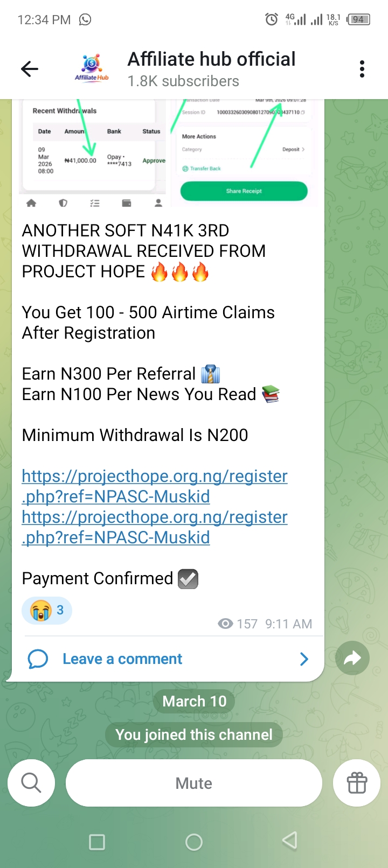Leave a comment on the post
Image resolution: width=388 pixels, height=868 pixels.
[x=122, y=659]
